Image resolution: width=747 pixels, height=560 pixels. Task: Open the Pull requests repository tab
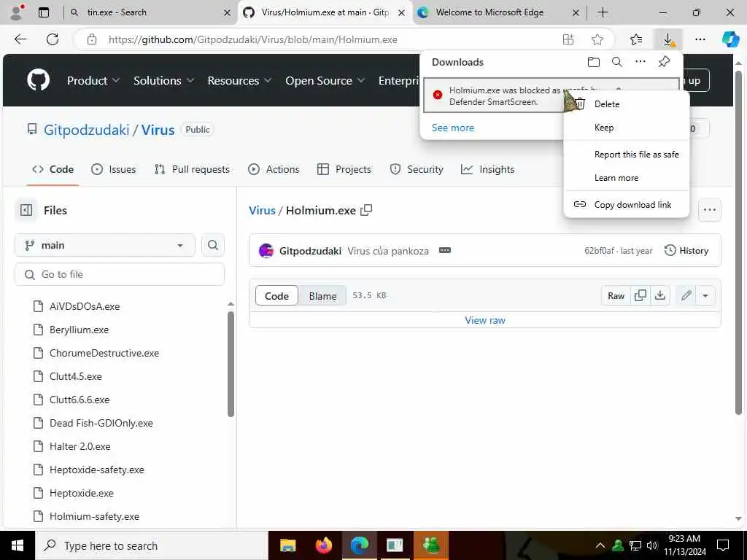[x=192, y=169]
